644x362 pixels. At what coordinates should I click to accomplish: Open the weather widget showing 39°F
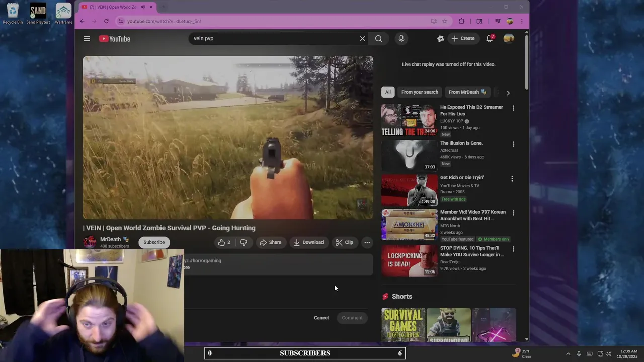[x=522, y=353]
